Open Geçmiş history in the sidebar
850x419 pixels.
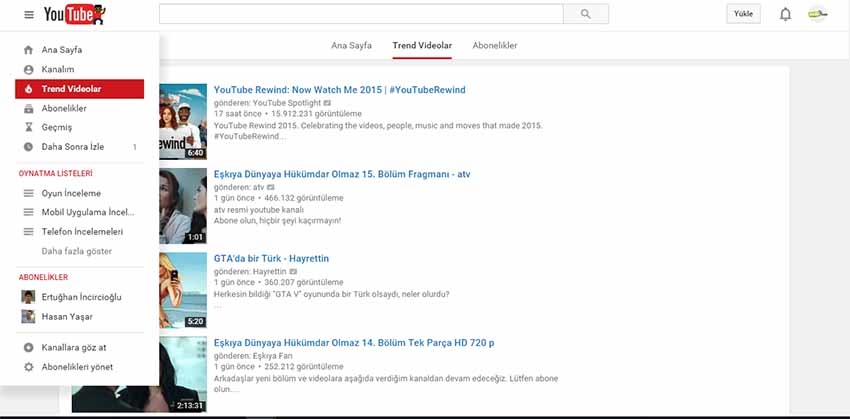coord(56,127)
